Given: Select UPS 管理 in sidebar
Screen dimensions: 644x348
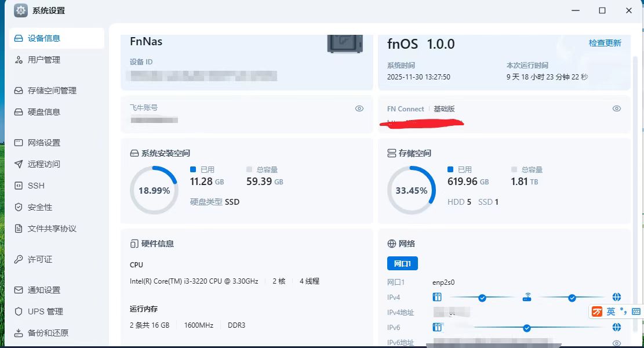Looking at the screenshot, I should click(57, 311).
